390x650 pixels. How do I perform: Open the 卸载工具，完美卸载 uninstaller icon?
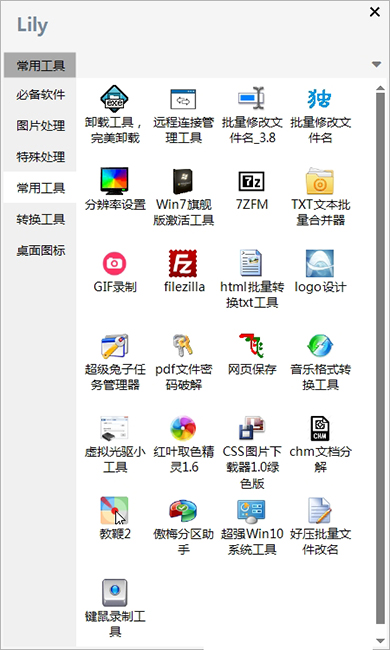click(114, 99)
